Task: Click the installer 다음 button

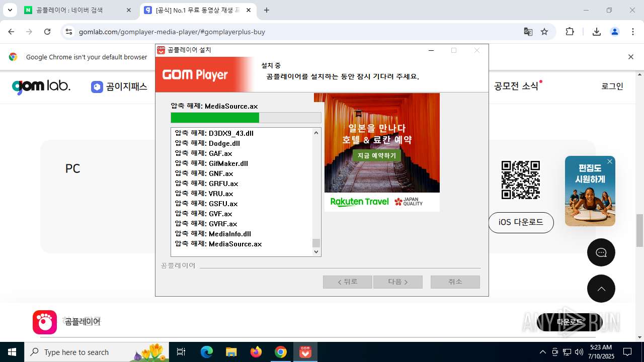Action: pos(398,282)
